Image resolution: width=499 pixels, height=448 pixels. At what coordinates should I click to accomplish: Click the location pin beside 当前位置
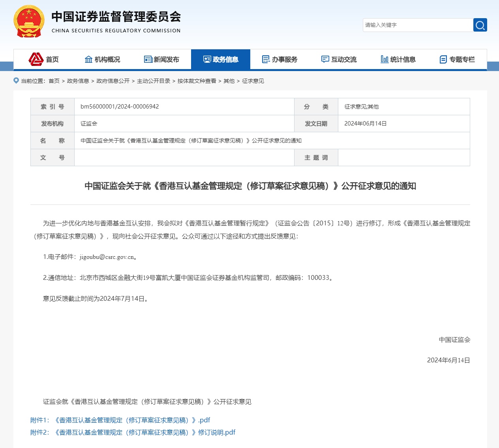[x=16, y=81]
